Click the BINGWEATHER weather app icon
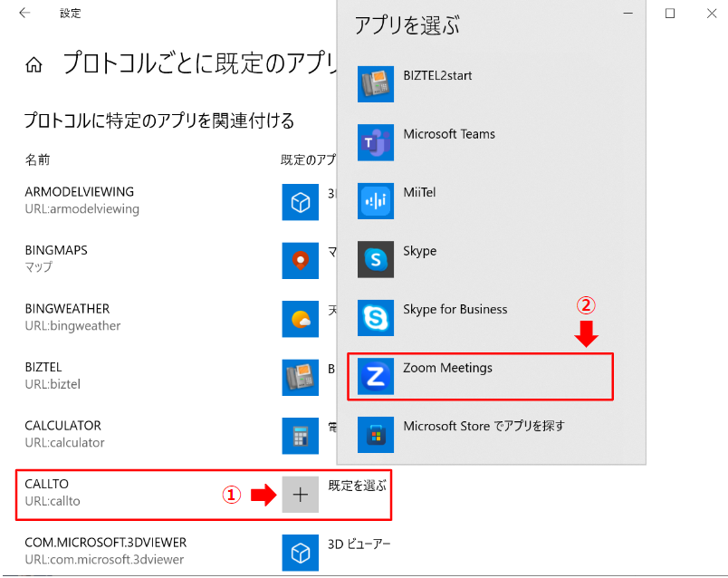Image resolution: width=728 pixels, height=578 pixels. point(301,319)
